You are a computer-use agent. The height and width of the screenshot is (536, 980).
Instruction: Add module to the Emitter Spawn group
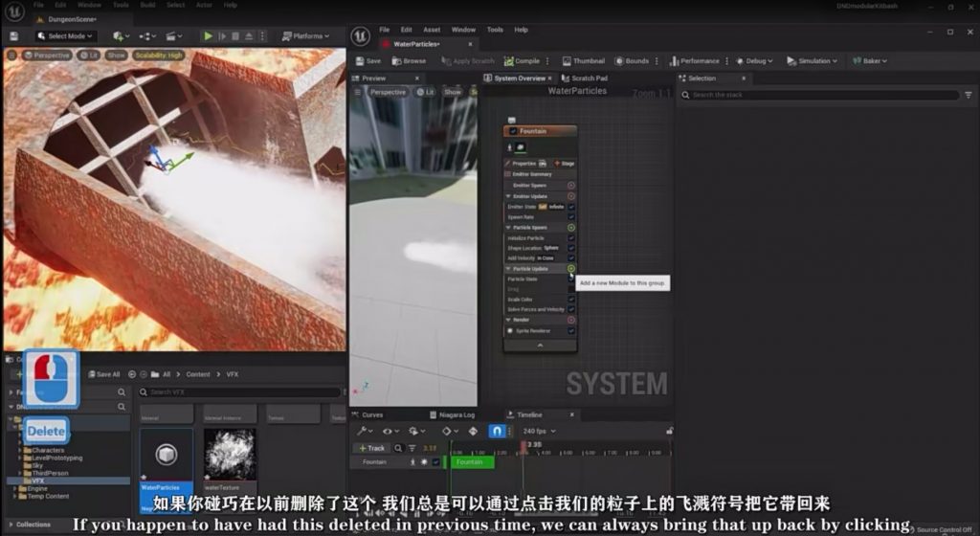coord(571,186)
